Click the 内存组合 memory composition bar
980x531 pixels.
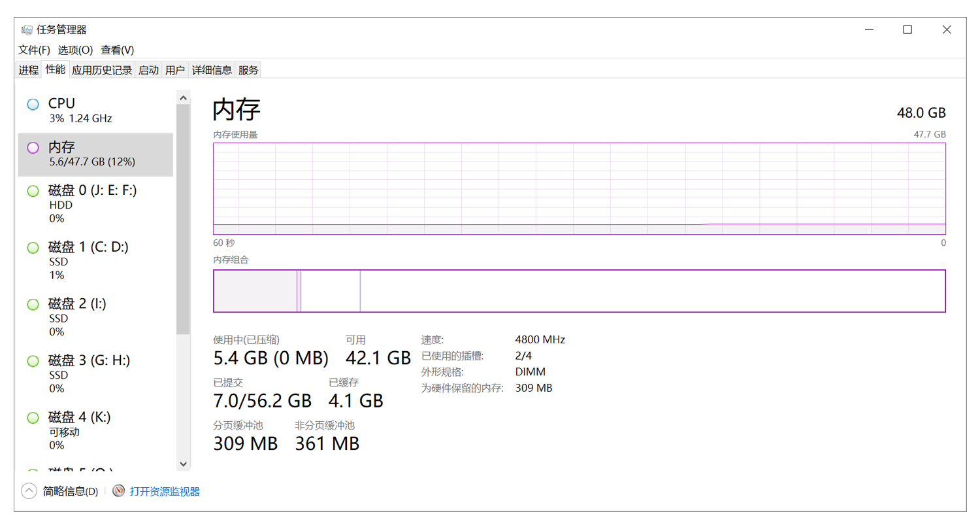[x=579, y=291]
